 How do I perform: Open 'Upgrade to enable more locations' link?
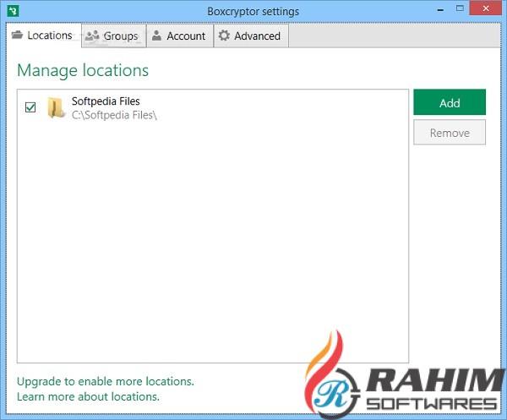tap(106, 381)
